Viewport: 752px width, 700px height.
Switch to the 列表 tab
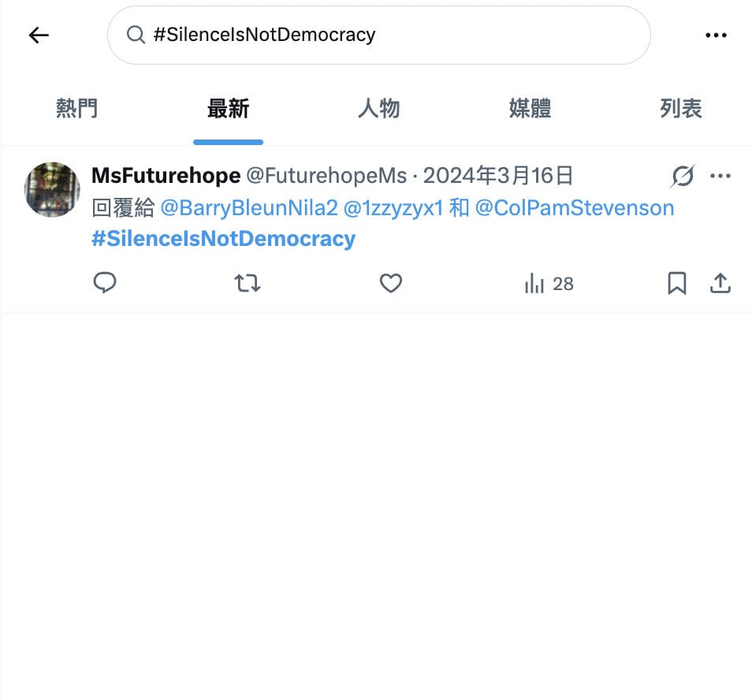pos(680,109)
